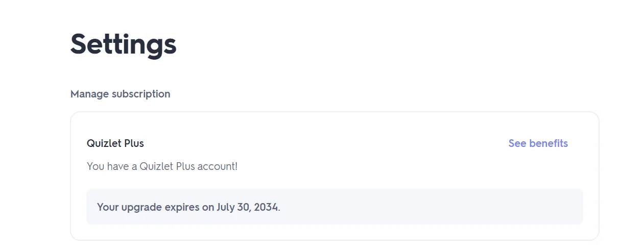Click the upgrade expiration notice banner
The width and height of the screenshot is (644, 250).
point(335,207)
